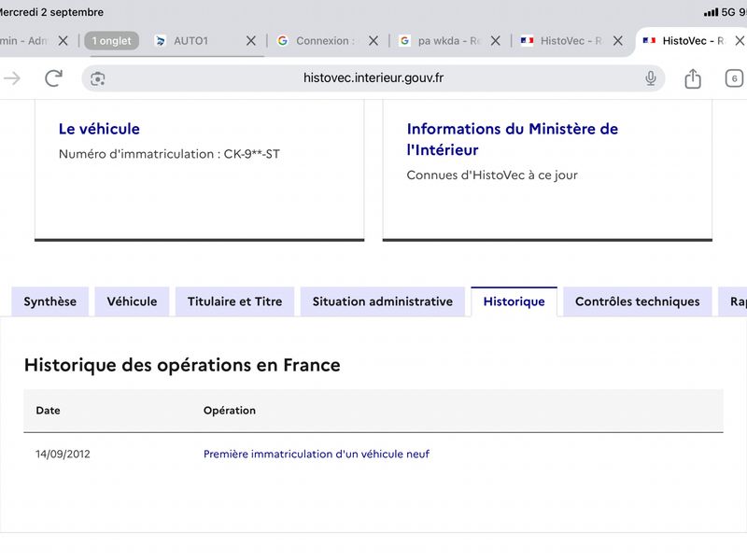Switch to the Contrôles techniques tab
Viewport: 747px width, 560px height.
pos(638,301)
